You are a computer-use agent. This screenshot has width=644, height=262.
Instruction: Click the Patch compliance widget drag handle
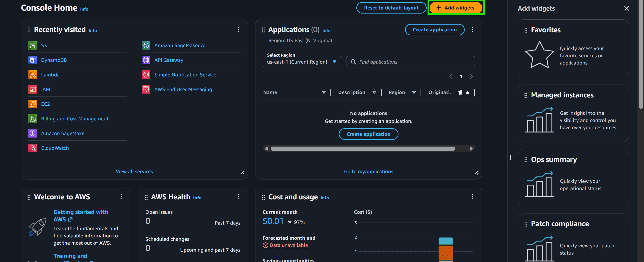tap(526, 224)
